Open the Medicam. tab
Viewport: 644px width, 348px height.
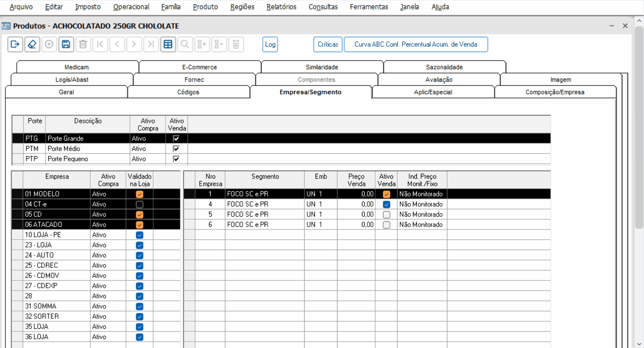77,67
